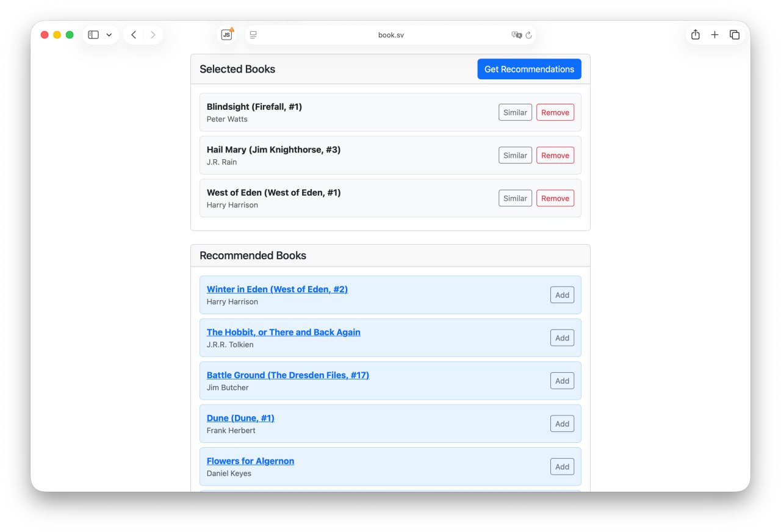Open the Winter in Eden link
Viewport: 781px width, 532px height.
click(x=277, y=289)
